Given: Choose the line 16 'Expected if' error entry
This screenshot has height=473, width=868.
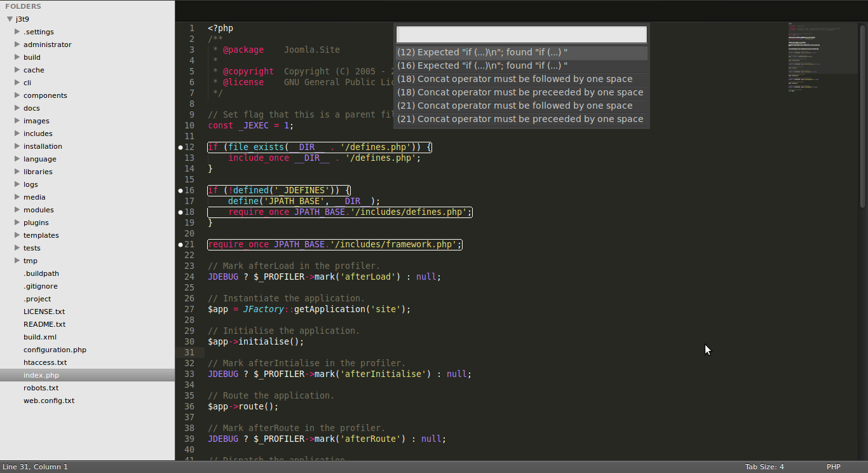Looking at the screenshot, I should pos(521,66).
